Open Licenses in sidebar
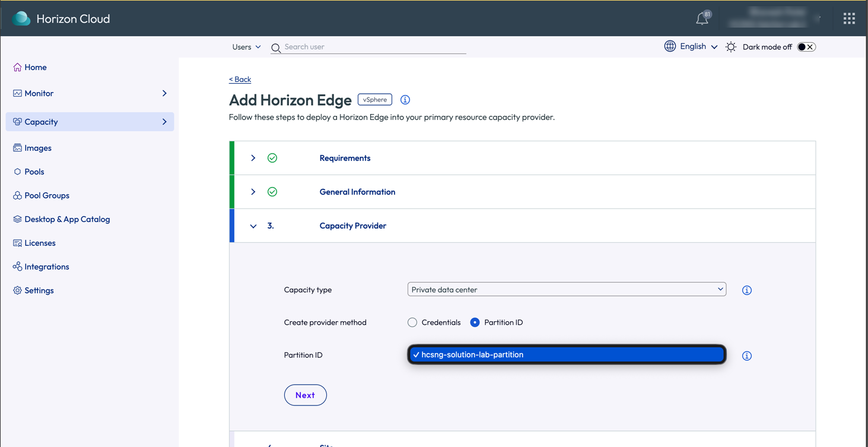This screenshot has height=447, width=868. pyautogui.click(x=40, y=243)
